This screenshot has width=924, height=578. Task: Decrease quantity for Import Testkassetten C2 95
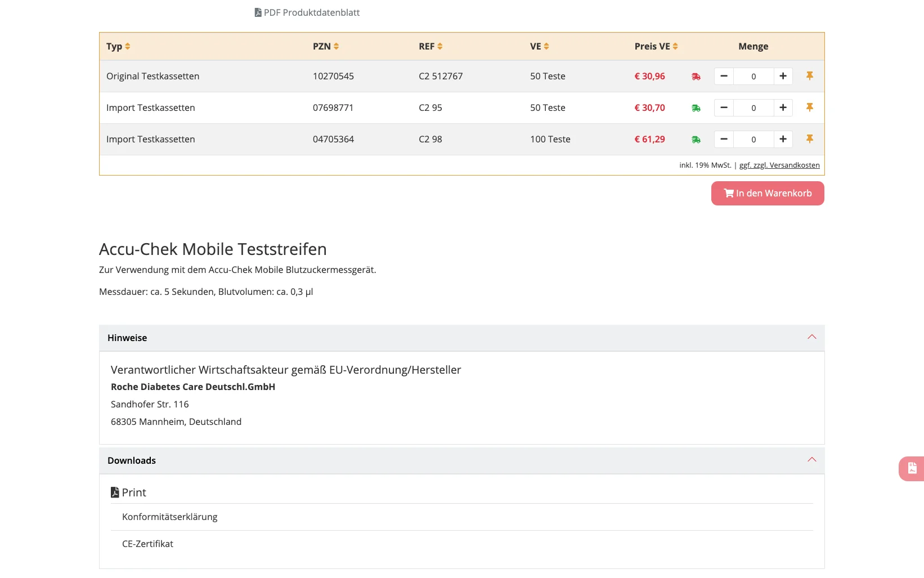[x=724, y=107]
